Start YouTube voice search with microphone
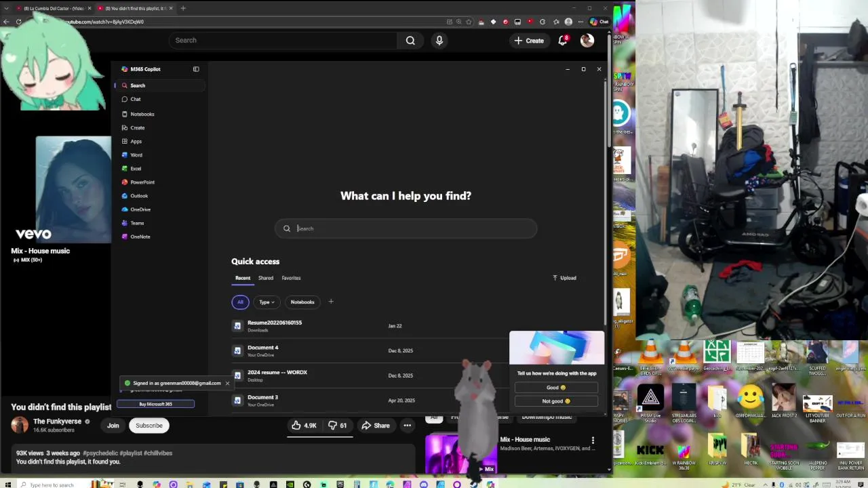 click(x=439, y=40)
